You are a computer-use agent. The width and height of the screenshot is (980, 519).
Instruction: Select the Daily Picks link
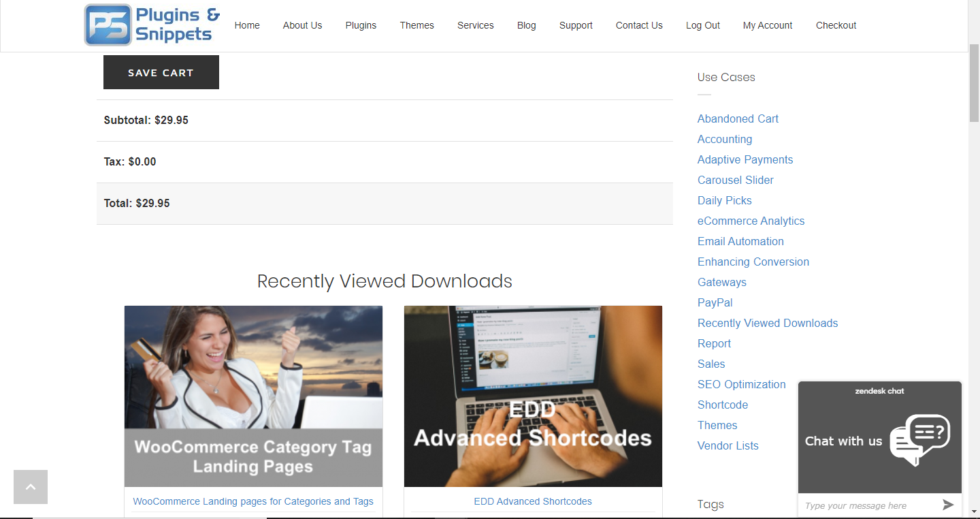[725, 200]
